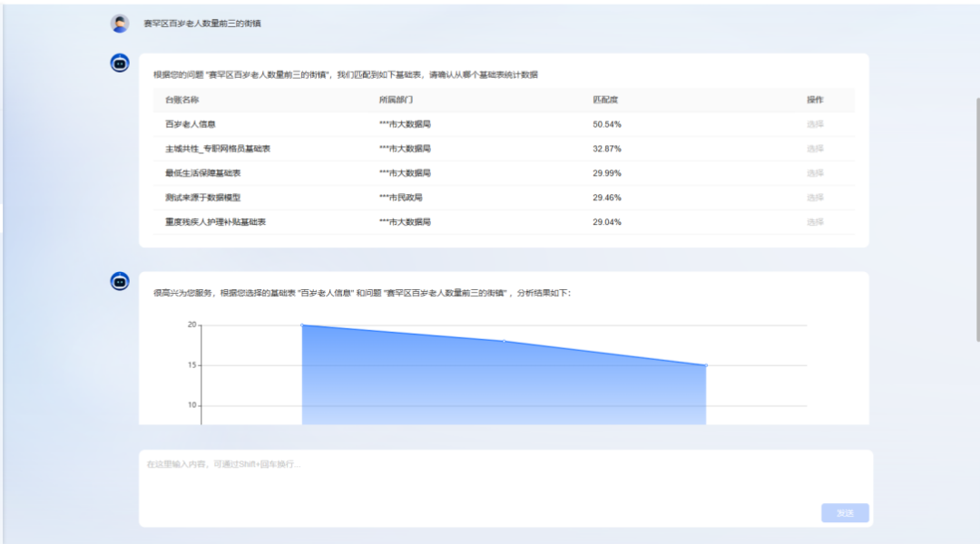Choose 选择 for 重度残疾人护理补贴基础表 row

[814, 222]
